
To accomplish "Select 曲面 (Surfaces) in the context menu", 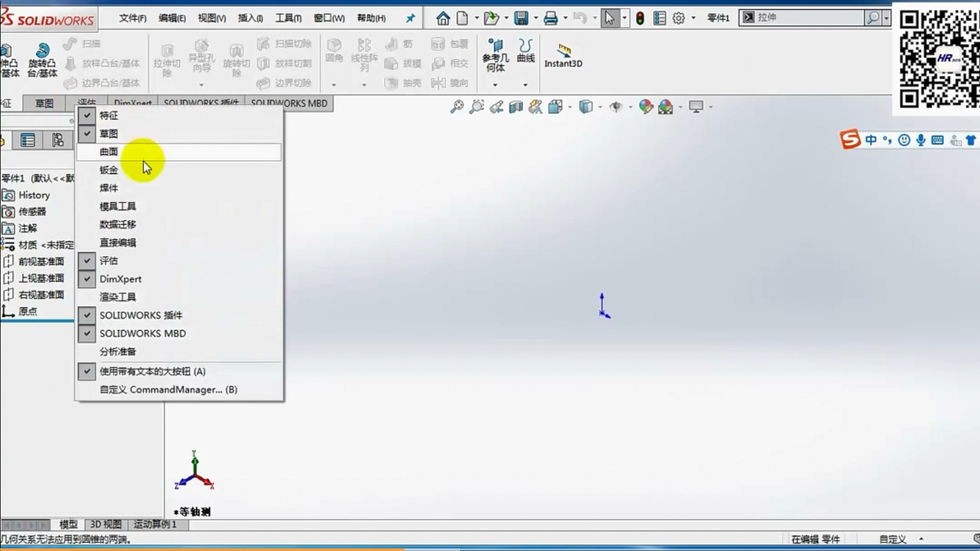I will click(x=109, y=152).
